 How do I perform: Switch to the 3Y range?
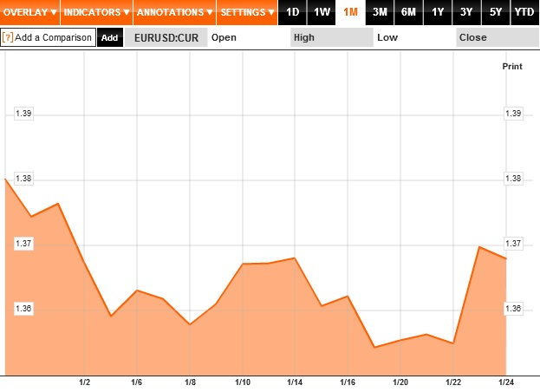pos(466,12)
